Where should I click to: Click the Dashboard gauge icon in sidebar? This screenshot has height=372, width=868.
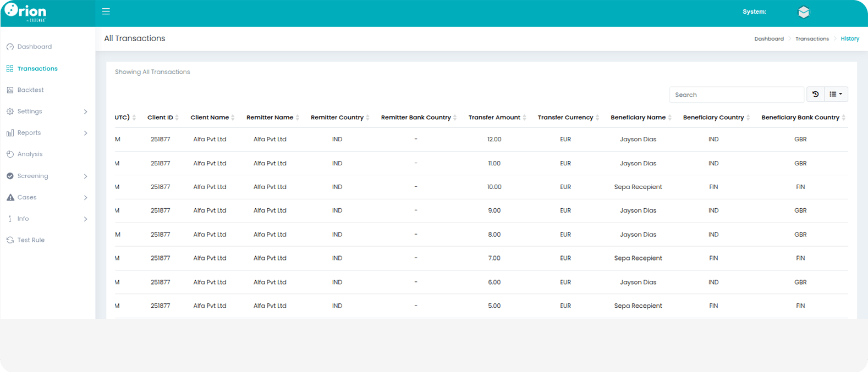10,47
